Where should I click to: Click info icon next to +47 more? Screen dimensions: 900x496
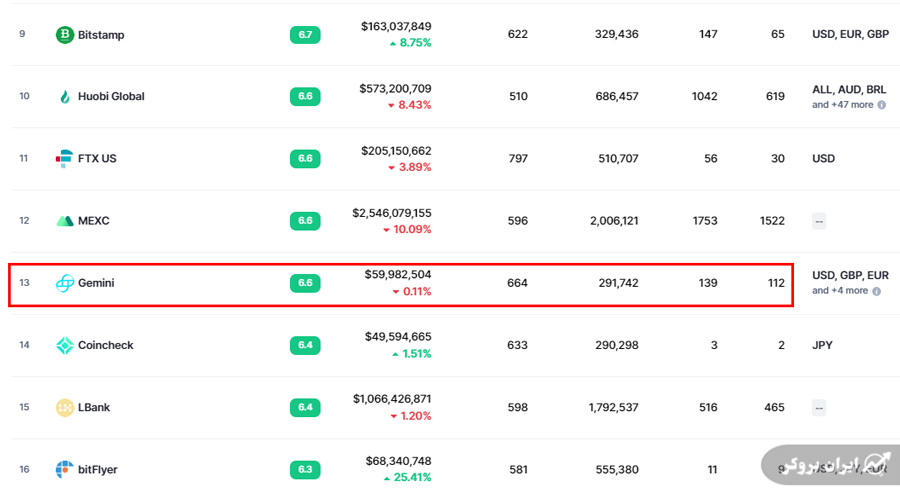coord(882,105)
